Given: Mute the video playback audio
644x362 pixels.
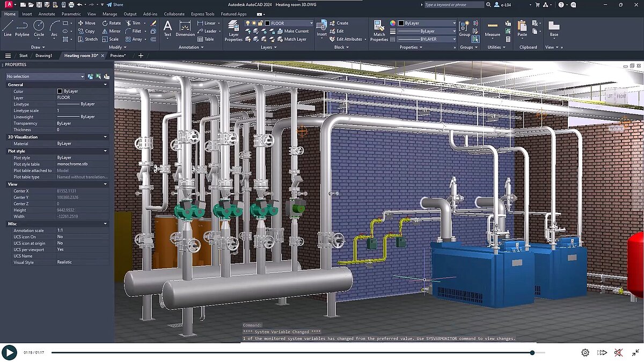Looking at the screenshot, I should click(618, 352).
